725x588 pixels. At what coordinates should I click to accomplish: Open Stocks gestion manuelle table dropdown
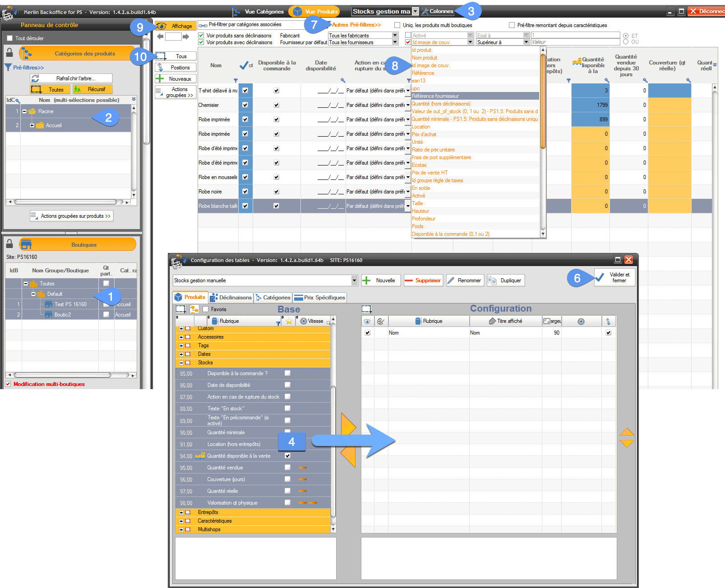[x=354, y=280]
